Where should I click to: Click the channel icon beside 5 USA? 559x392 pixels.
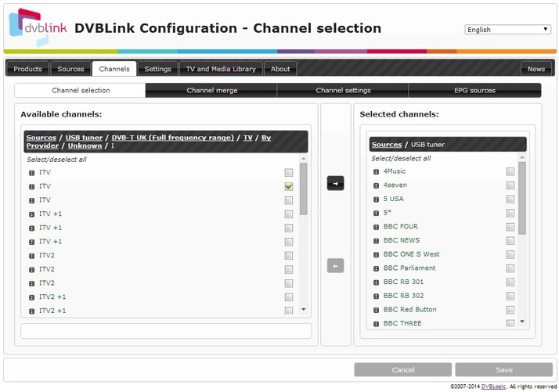pyautogui.click(x=376, y=200)
